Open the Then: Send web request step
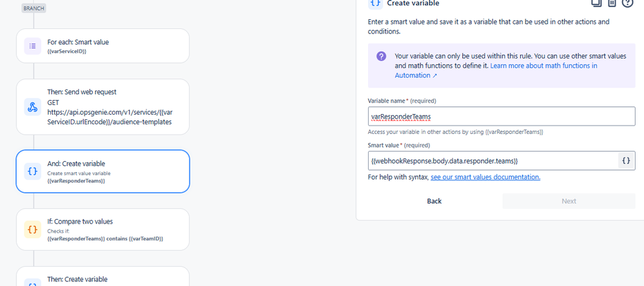644x286 pixels. pyautogui.click(x=102, y=107)
